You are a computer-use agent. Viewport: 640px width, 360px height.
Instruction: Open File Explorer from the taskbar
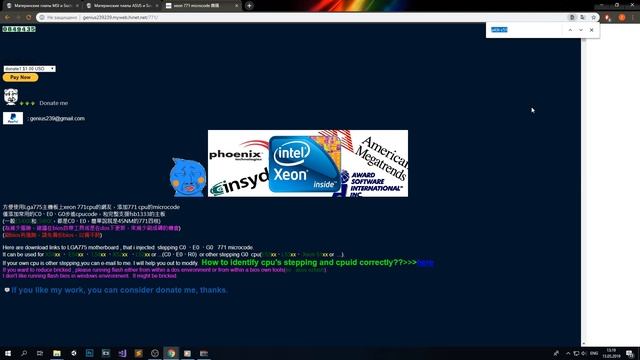click(x=57, y=353)
